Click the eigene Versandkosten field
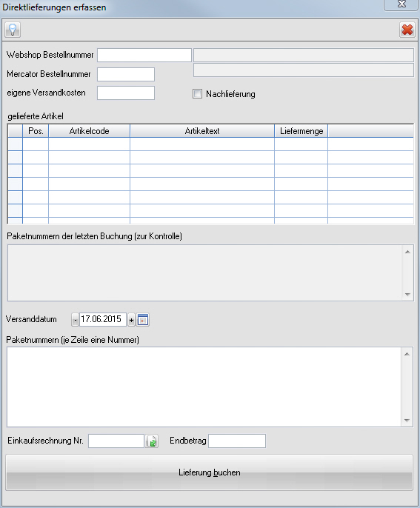Screen dimensions: 420x508 coord(126,93)
